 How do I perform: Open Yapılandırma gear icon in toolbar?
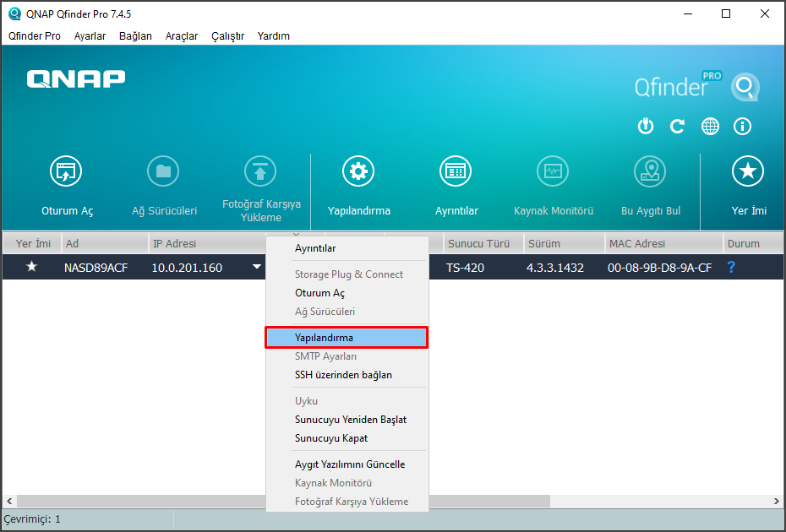(x=358, y=172)
